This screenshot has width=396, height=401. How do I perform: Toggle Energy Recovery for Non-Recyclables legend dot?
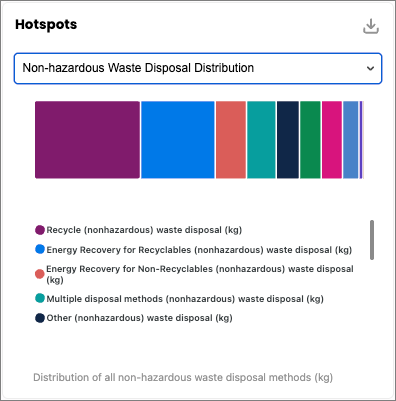40,274
